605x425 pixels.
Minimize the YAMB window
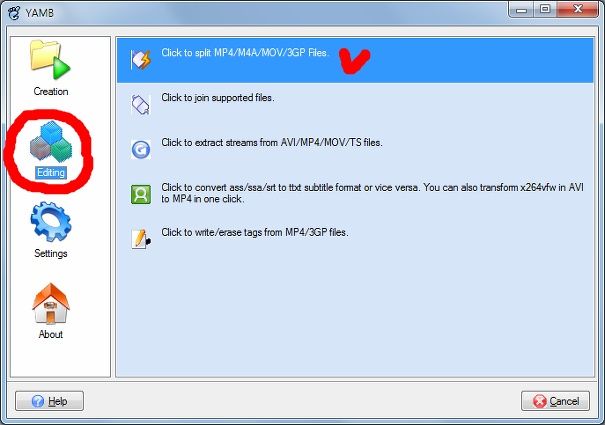pos(522,9)
